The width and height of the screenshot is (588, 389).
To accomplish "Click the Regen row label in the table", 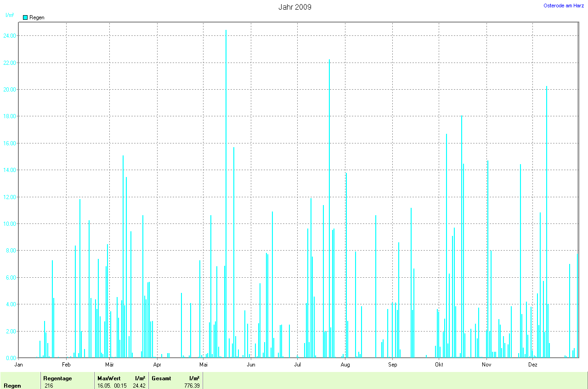I will 12,386.
